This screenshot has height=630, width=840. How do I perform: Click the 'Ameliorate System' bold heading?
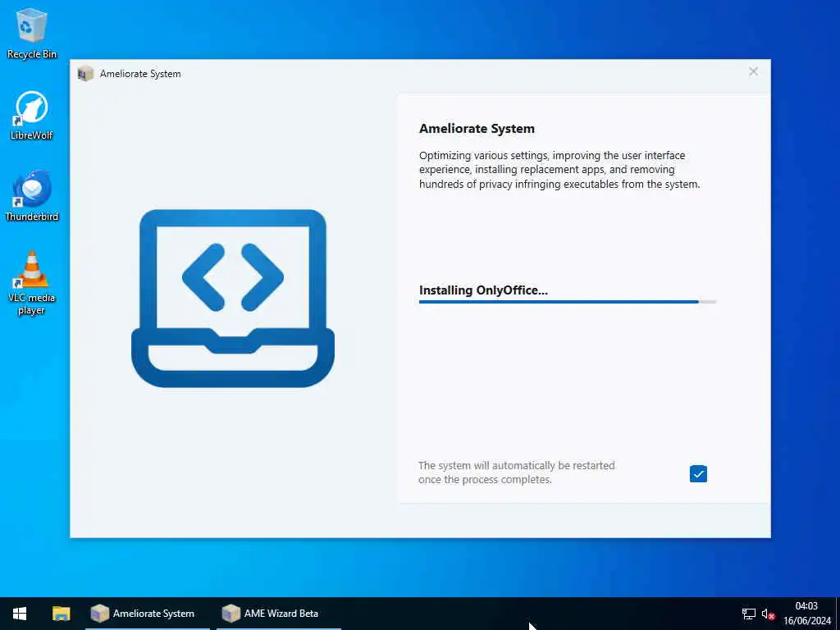pos(477,129)
